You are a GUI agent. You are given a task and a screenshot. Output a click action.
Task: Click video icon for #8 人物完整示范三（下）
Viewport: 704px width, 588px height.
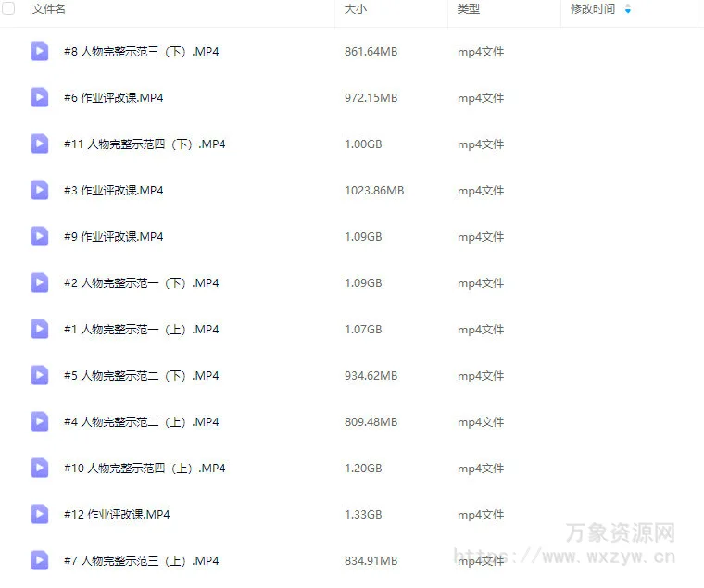[40, 51]
